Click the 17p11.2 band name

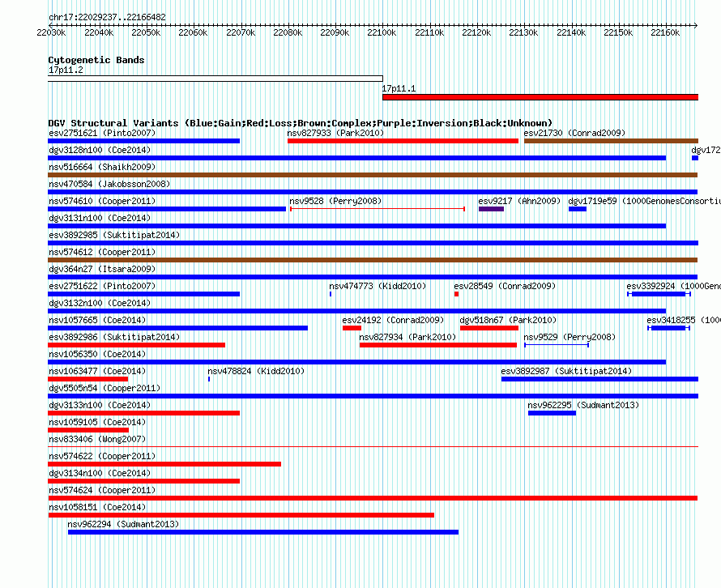pyautogui.click(x=66, y=70)
